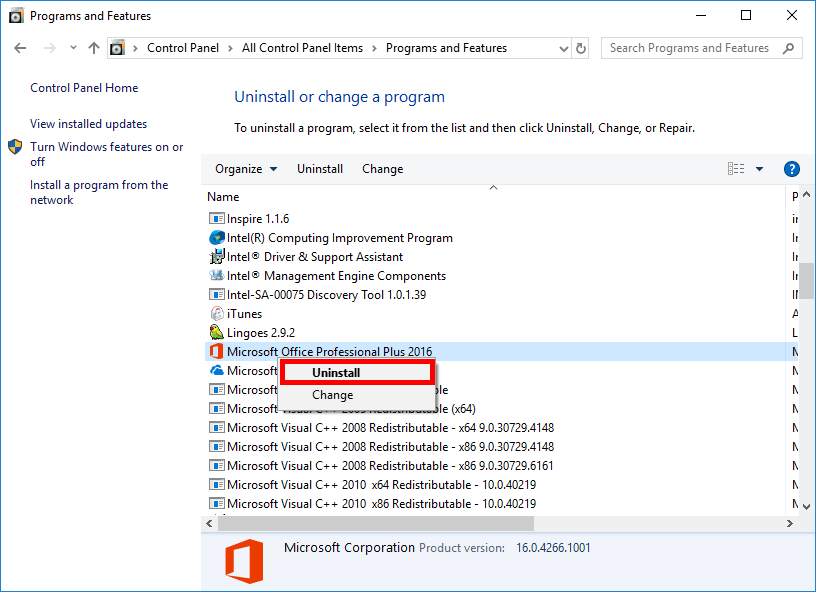816x592 pixels.
Task: Open Help with the question mark icon
Action: click(792, 169)
